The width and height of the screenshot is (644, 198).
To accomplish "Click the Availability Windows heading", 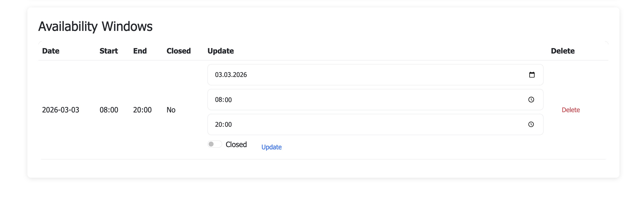I will (95, 26).
